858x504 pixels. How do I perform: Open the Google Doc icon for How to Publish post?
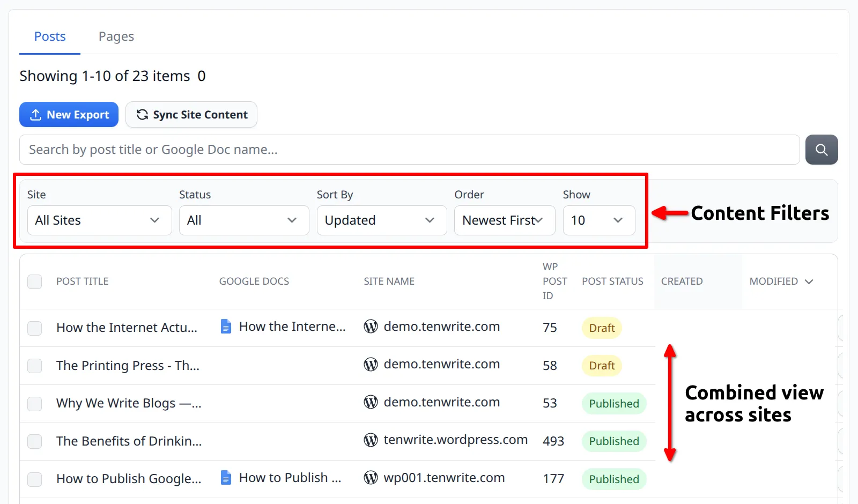(x=225, y=477)
